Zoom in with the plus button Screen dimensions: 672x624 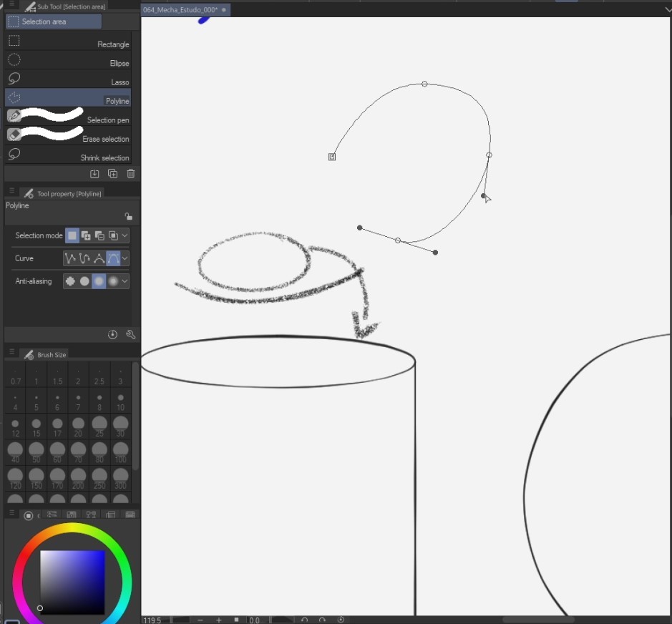point(218,620)
